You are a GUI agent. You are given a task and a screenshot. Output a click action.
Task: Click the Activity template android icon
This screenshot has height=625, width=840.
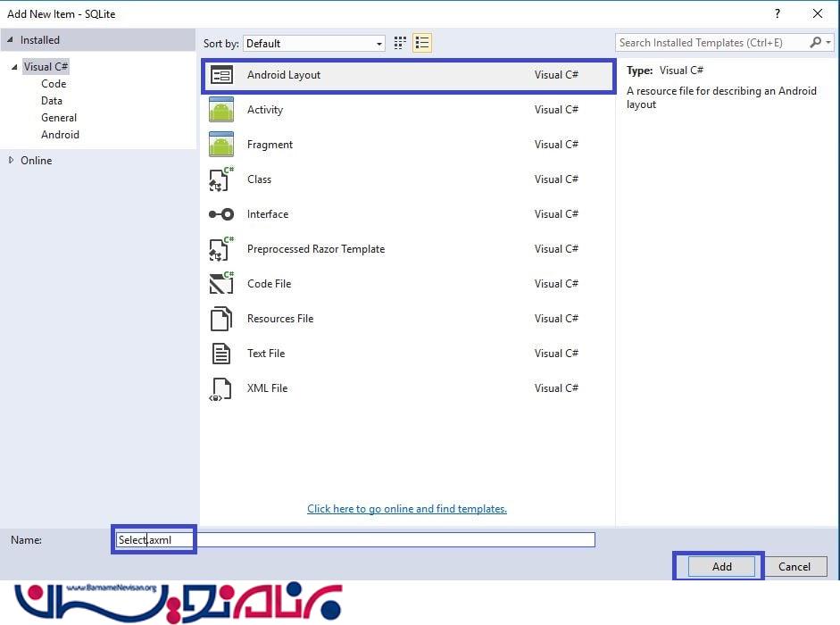(x=221, y=110)
